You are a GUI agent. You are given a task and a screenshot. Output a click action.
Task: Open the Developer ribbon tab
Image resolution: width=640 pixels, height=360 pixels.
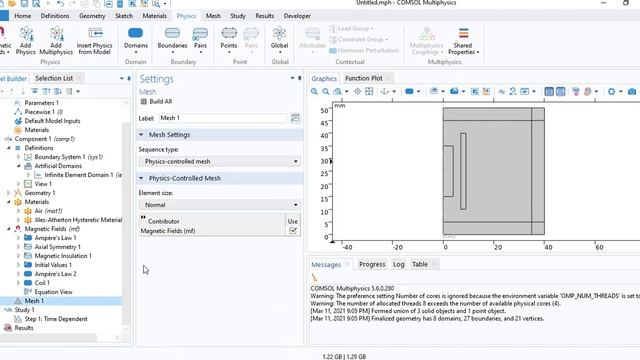pyautogui.click(x=297, y=16)
